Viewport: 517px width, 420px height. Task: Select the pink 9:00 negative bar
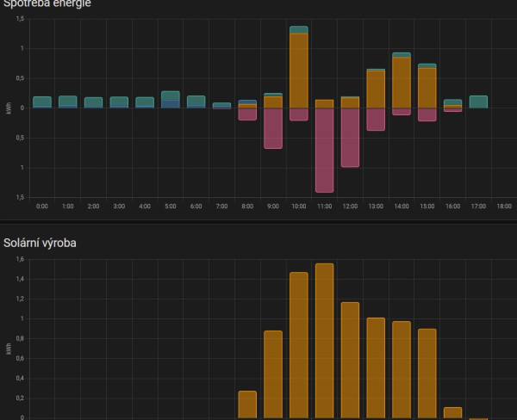click(273, 128)
